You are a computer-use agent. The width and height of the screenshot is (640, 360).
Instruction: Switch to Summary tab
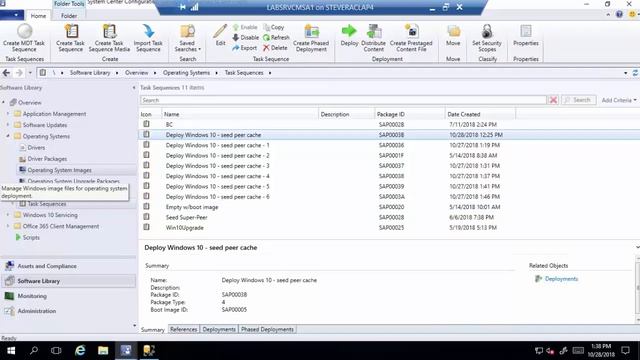point(153,329)
